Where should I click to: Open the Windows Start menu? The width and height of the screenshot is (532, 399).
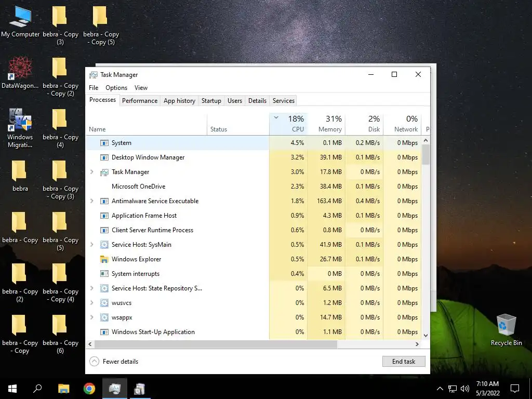click(x=12, y=389)
